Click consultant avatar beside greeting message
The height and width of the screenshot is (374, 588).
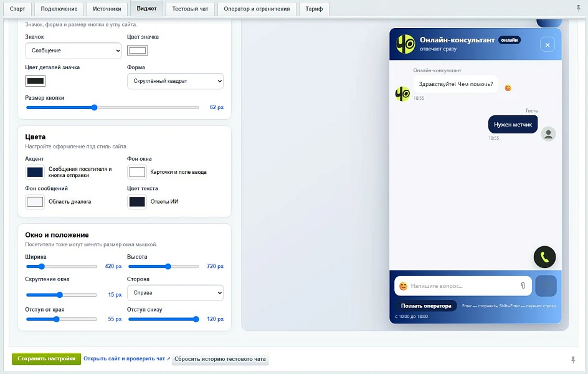click(x=402, y=93)
